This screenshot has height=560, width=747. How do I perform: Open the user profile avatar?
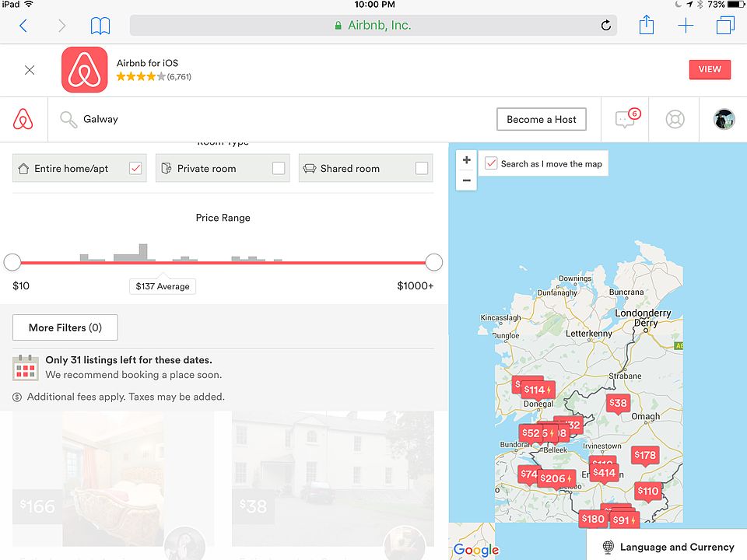click(x=724, y=120)
